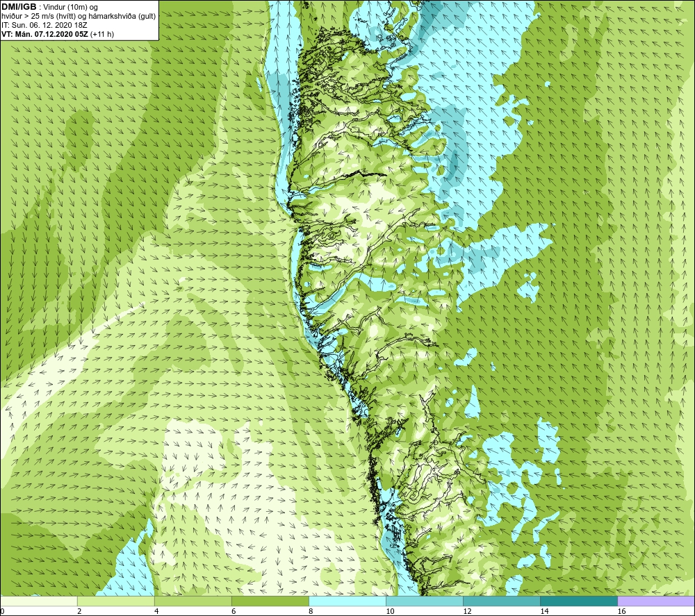Viewport: 695px width, 616px height.
Task: Click the 4–6 m/s green legend swatch
Action: pos(193,601)
